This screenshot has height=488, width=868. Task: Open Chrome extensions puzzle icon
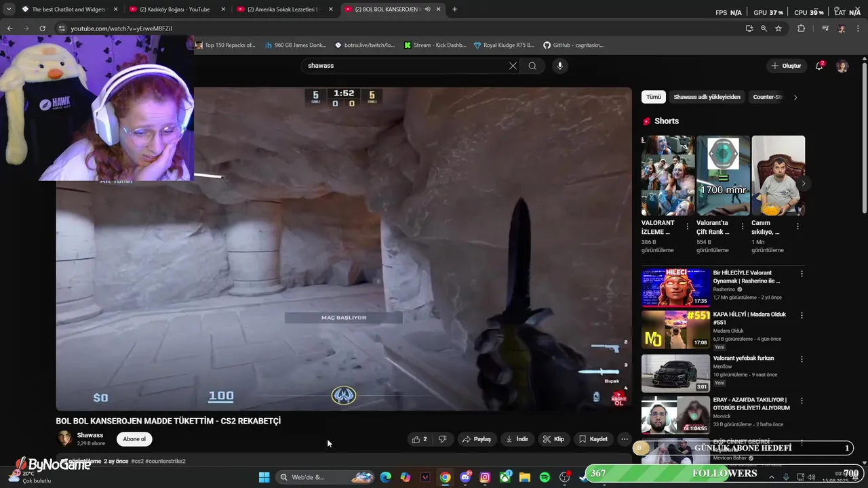pyautogui.click(x=802, y=28)
